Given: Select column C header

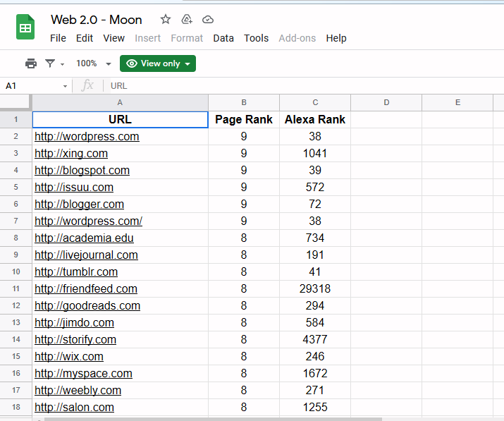Looking at the screenshot, I should point(315,102).
